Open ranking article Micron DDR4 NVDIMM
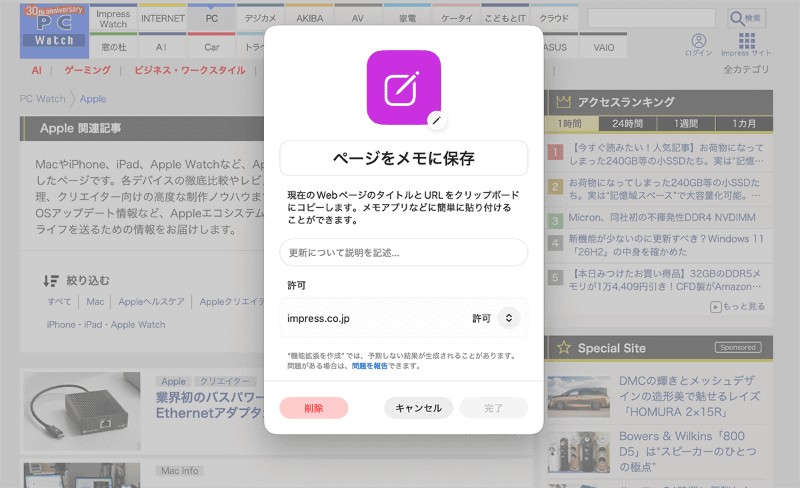The width and height of the screenshot is (800, 488). [662, 217]
